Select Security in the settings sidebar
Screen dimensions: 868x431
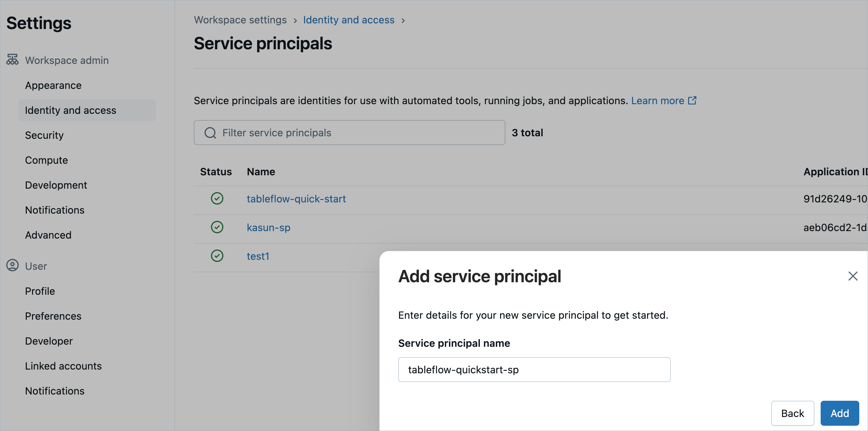pos(44,135)
